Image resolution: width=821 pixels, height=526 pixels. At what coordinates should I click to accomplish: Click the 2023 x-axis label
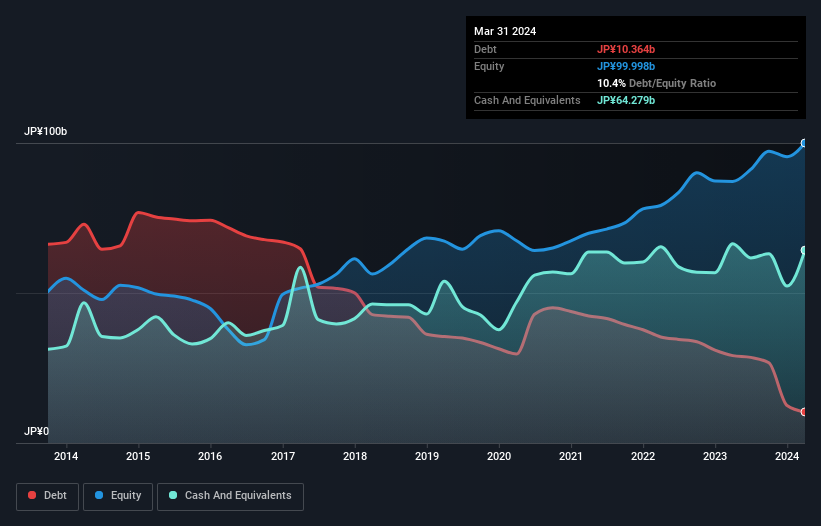[x=715, y=456]
